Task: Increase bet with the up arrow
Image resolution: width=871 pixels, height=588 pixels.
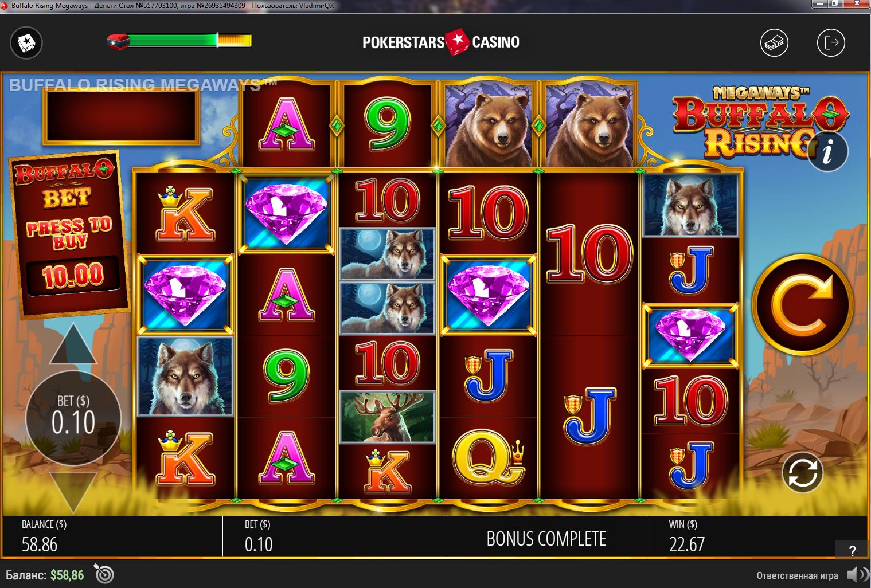Action: [73, 344]
